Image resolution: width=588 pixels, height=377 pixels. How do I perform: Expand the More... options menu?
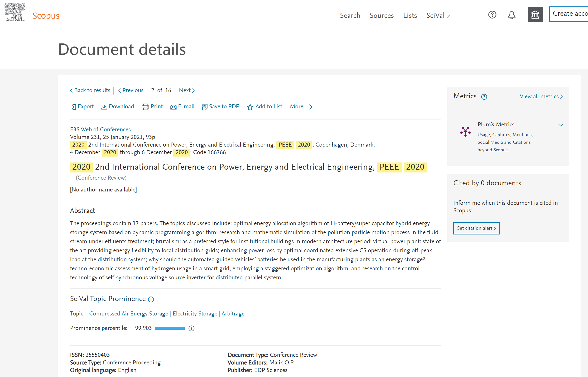click(x=301, y=107)
